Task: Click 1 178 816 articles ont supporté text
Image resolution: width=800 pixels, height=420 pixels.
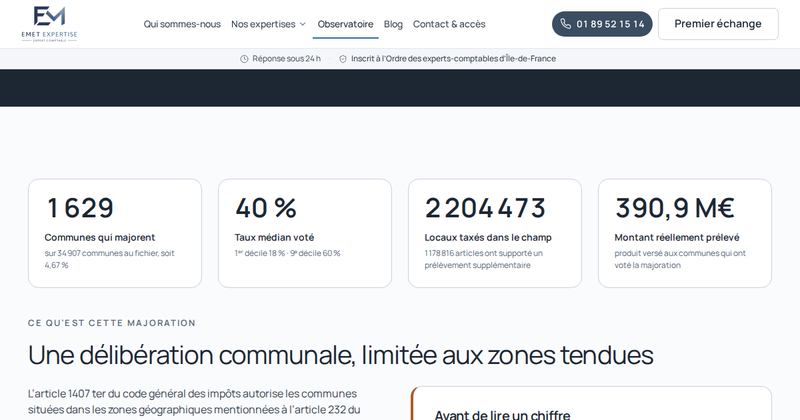Action: point(484,259)
